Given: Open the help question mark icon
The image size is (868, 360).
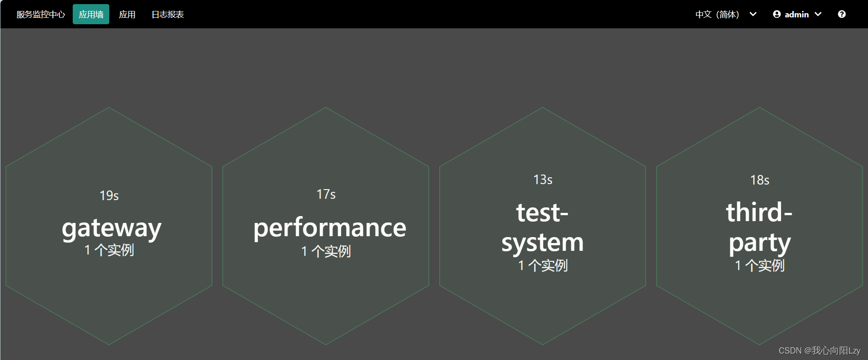Looking at the screenshot, I should point(841,14).
